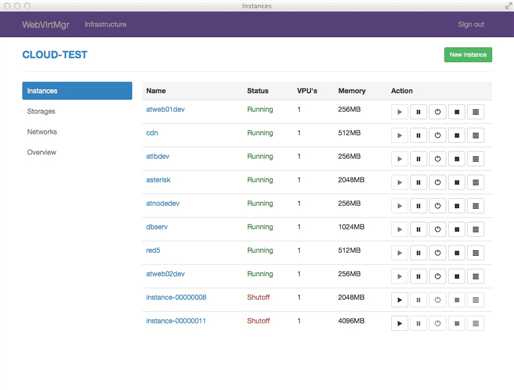Pause the red5 instance
This screenshot has width=514, height=390.
418,253
